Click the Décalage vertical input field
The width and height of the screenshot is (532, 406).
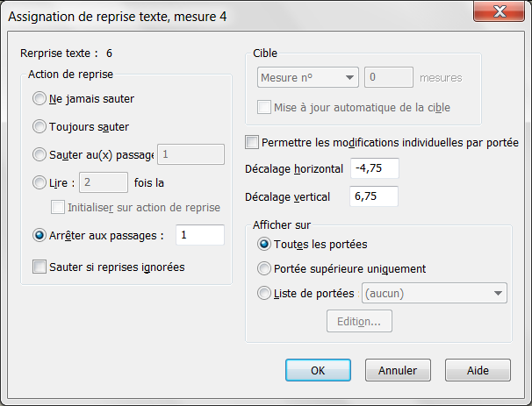[374, 197]
